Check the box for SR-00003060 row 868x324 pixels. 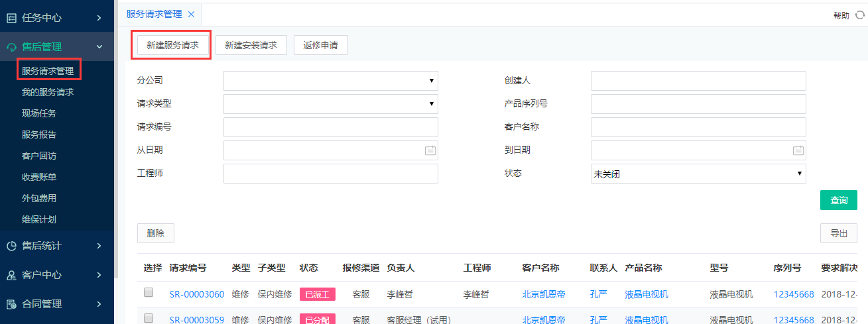(149, 292)
